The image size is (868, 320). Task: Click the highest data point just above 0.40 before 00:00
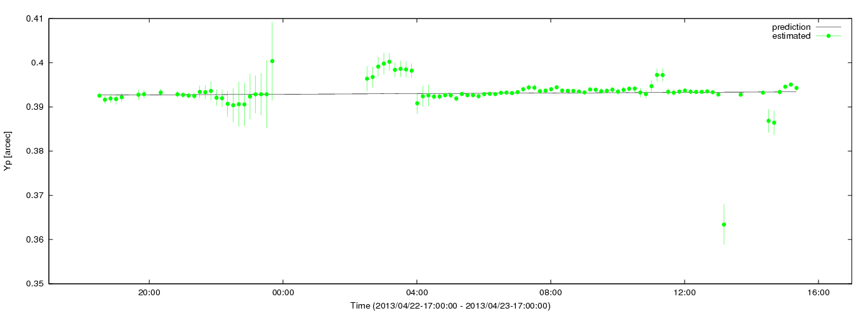(x=272, y=61)
